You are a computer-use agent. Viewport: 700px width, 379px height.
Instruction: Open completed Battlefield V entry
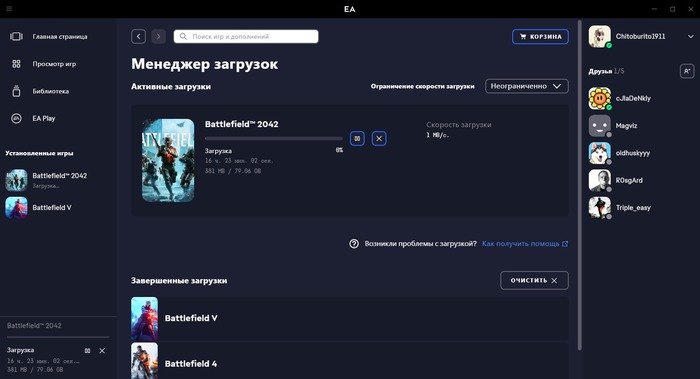click(350, 318)
